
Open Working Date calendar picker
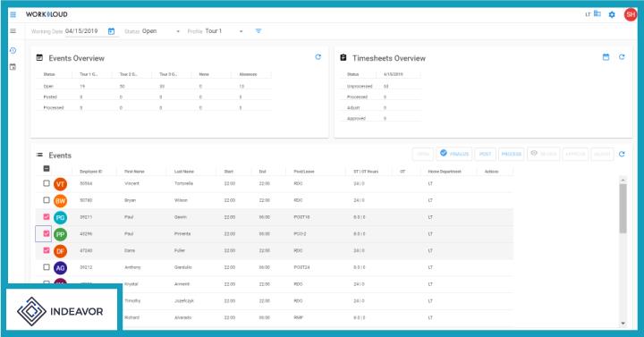click(111, 31)
